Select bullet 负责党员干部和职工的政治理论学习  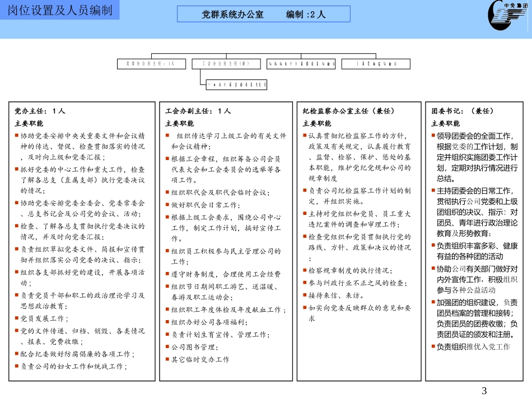80,301
